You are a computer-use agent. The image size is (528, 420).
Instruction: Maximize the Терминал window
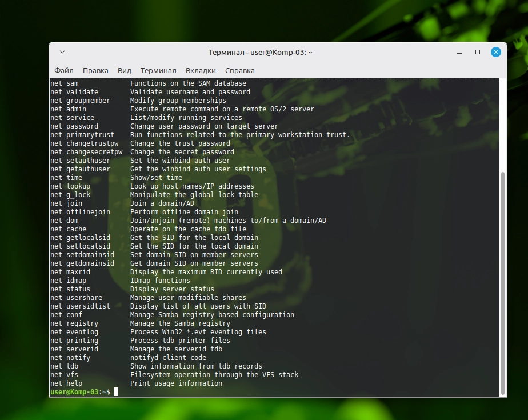pyautogui.click(x=478, y=52)
